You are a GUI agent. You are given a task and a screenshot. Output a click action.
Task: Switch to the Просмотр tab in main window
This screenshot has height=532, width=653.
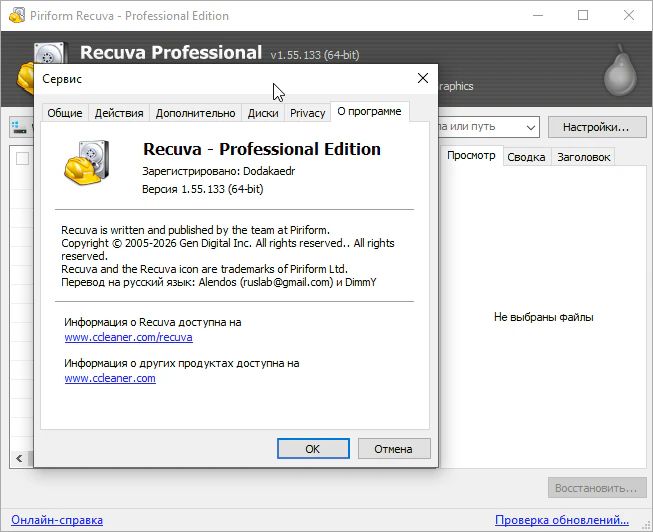pos(471,156)
